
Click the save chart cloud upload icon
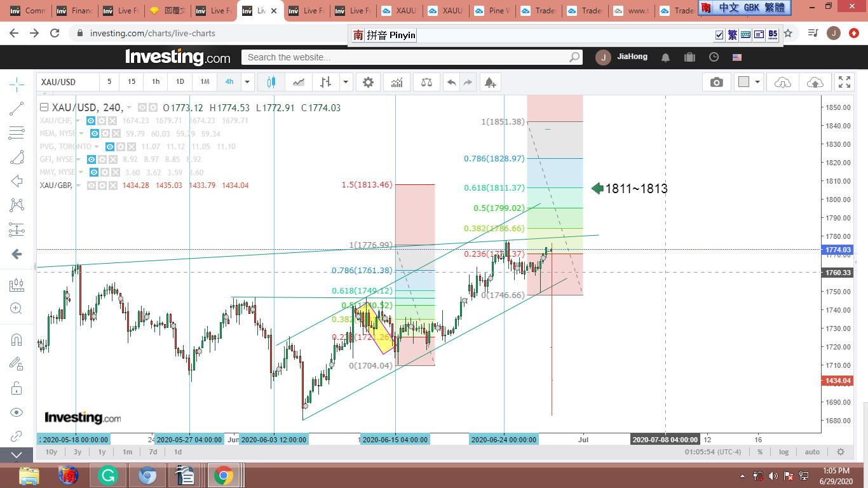point(814,82)
